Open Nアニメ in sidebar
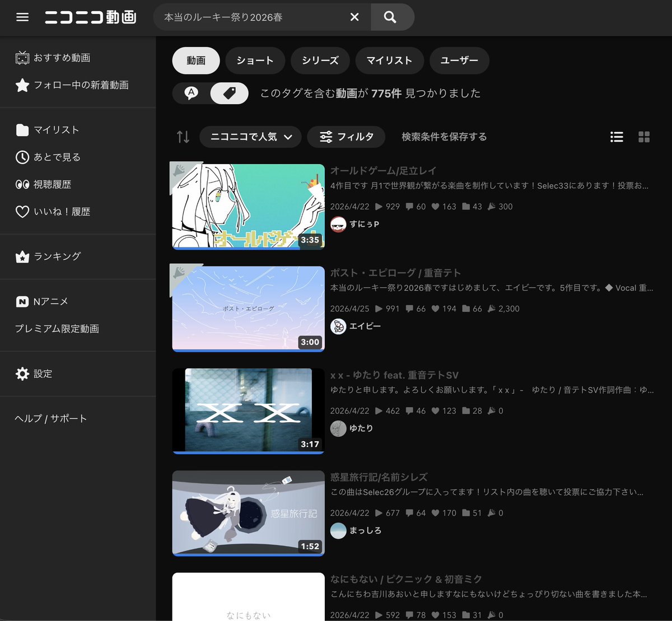This screenshot has width=672, height=621. click(x=42, y=301)
